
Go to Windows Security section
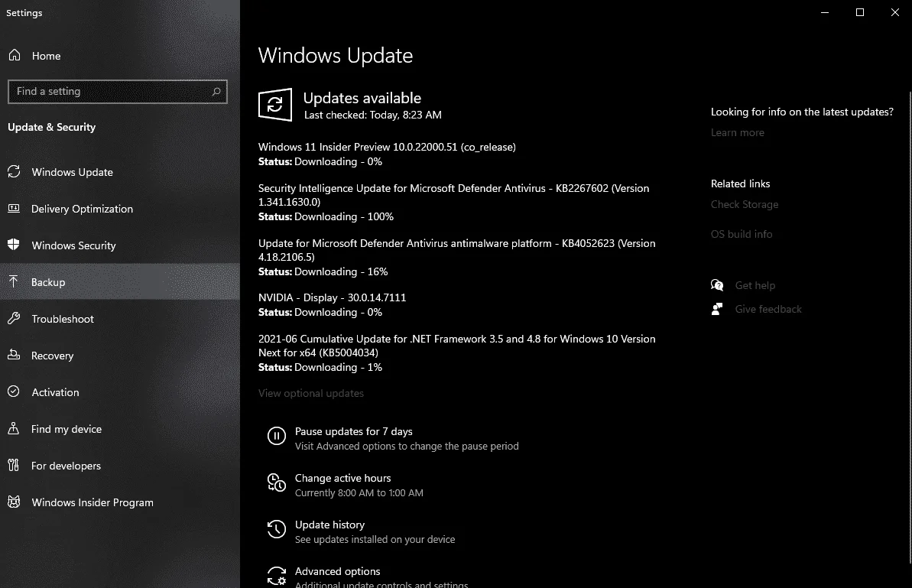coord(120,245)
